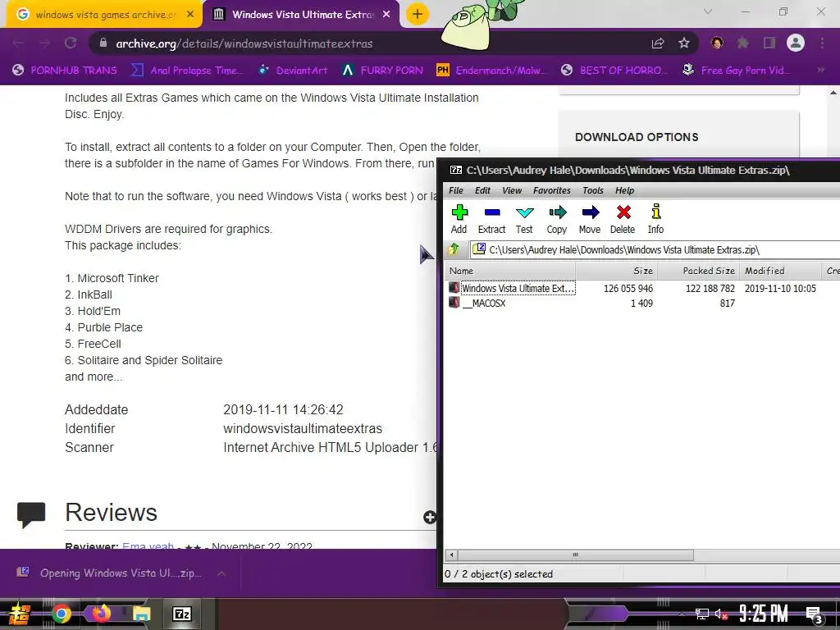Toggle the Chrome side panel icon
Viewport: 840px width, 630px height.
769,43
